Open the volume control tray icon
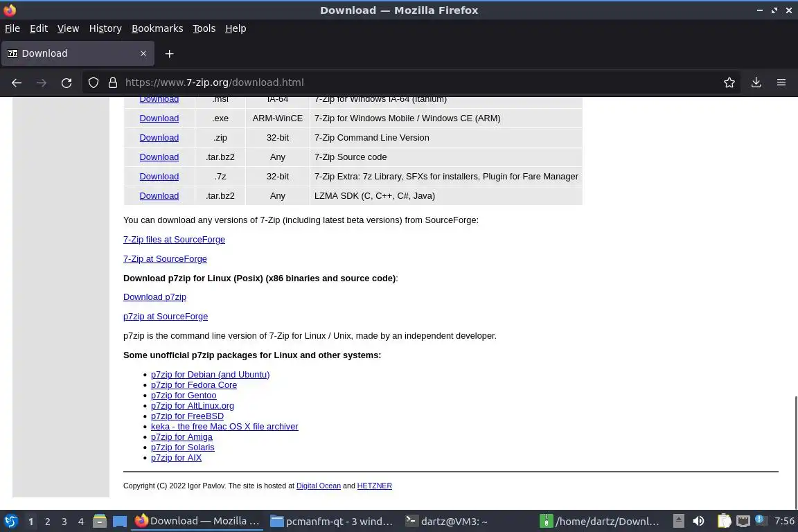The height and width of the screenshot is (532, 798). pos(699,521)
